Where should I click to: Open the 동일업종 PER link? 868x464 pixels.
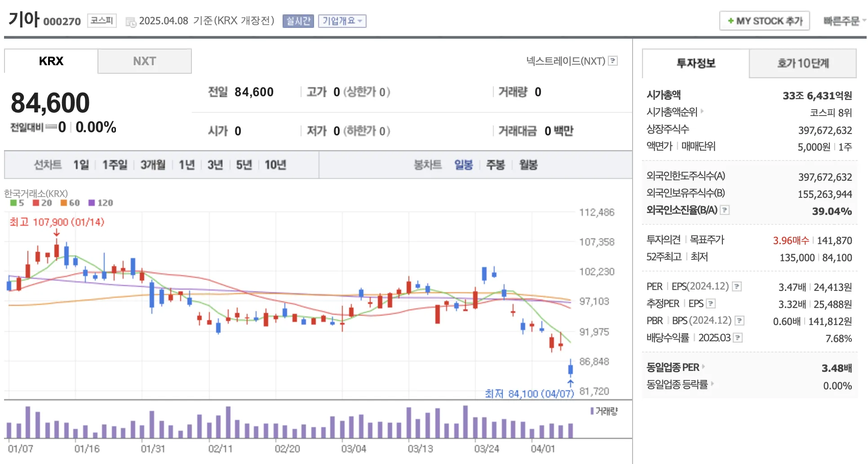tap(673, 367)
